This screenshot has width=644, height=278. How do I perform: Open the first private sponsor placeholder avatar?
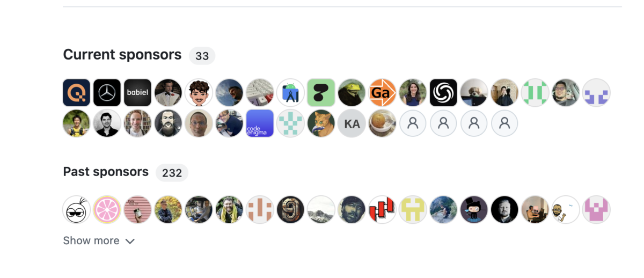point(413,123)
